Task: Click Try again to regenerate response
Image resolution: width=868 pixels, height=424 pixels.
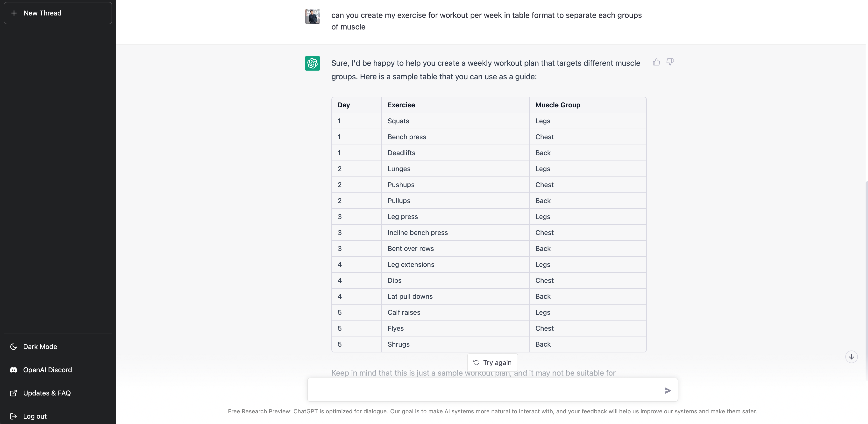Action: tap(492, 363)
